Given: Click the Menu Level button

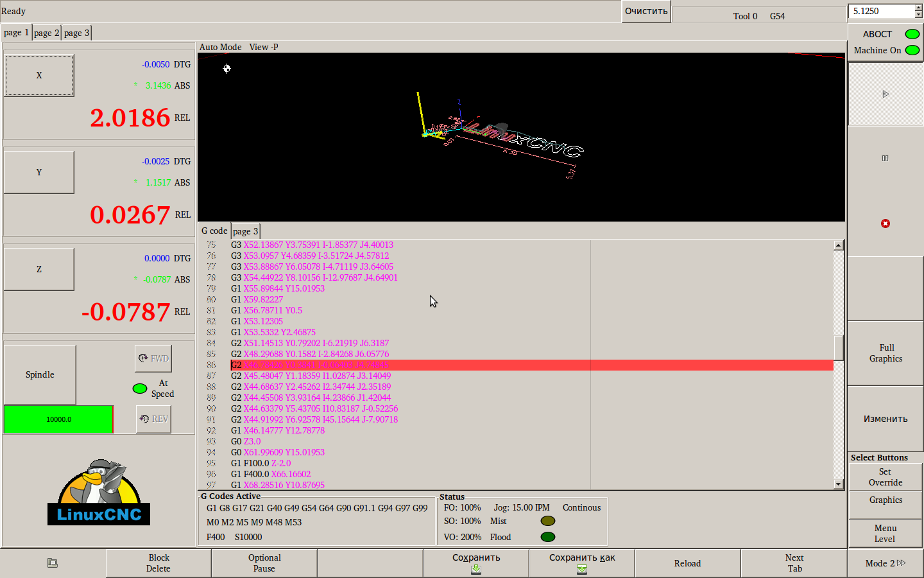Looking at the screenshot, I should coord(886,534).
